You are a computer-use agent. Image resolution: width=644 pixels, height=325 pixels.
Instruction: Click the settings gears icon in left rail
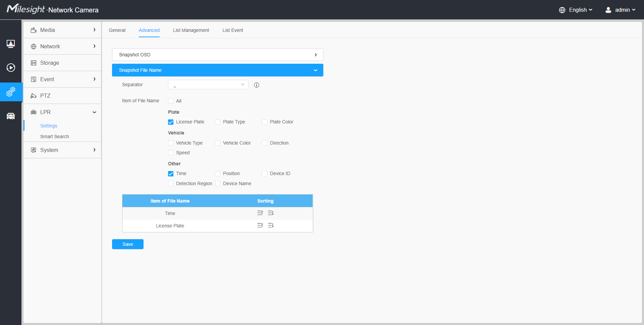[x=11, y=92]
